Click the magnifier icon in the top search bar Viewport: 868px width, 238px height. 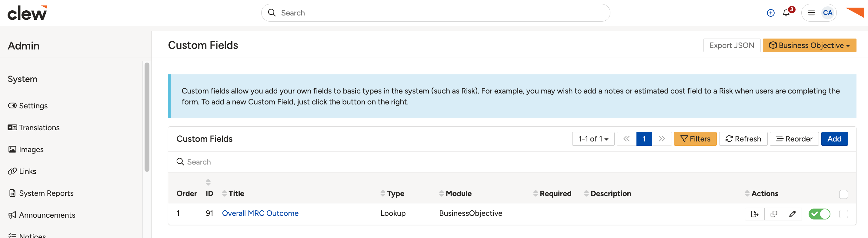click(x=272, y=13)
